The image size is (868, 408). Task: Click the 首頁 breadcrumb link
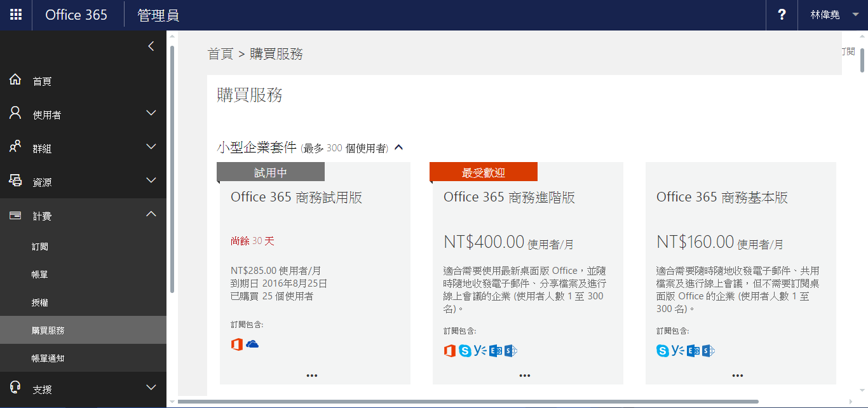click(x=220, y=54)
